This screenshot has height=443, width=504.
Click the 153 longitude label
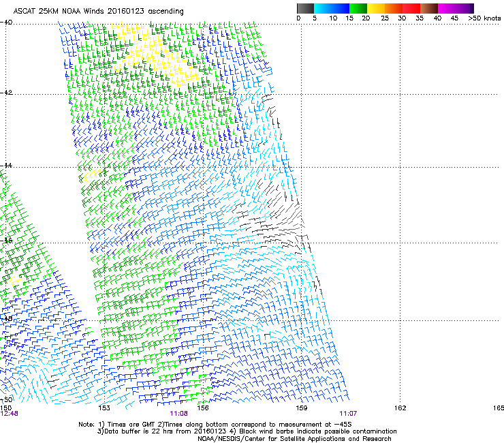tap(104, 408)
